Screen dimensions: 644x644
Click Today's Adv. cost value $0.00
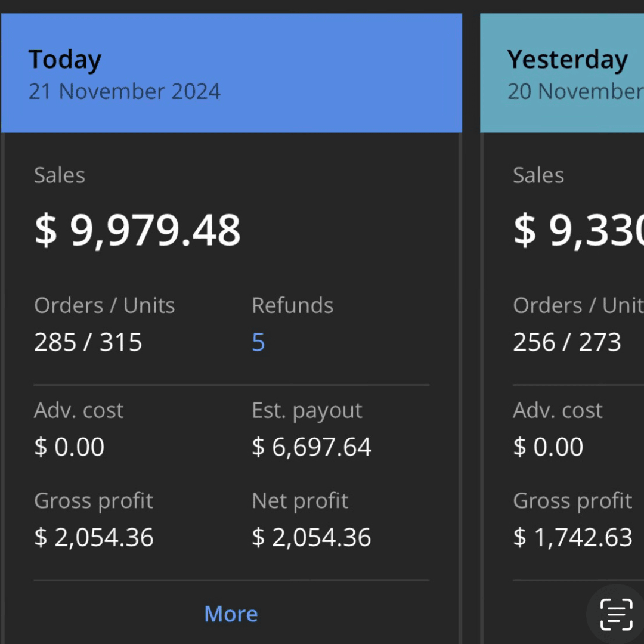(70, 447)
